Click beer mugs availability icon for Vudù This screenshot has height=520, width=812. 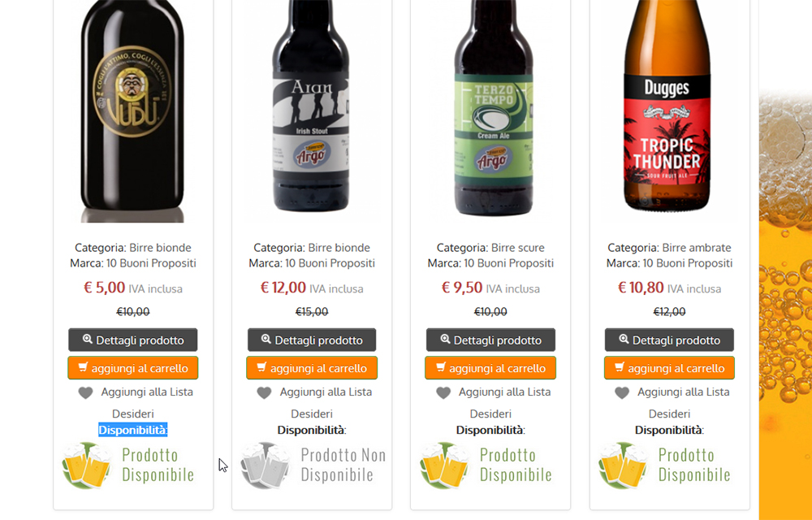(87, 465)
